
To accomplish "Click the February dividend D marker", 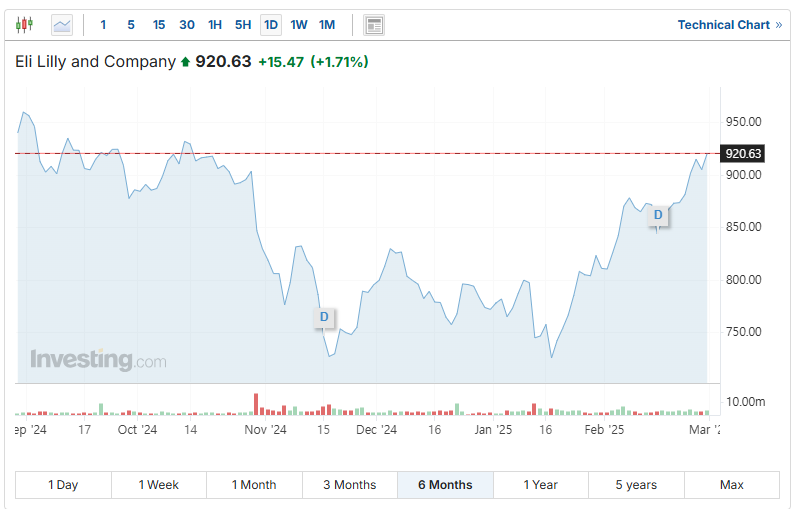I will (658, 215).
